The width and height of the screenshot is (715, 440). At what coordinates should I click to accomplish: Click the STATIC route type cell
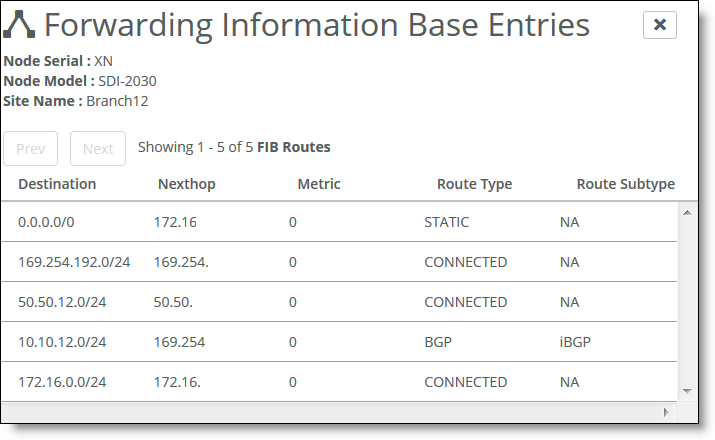click(446, 222)
